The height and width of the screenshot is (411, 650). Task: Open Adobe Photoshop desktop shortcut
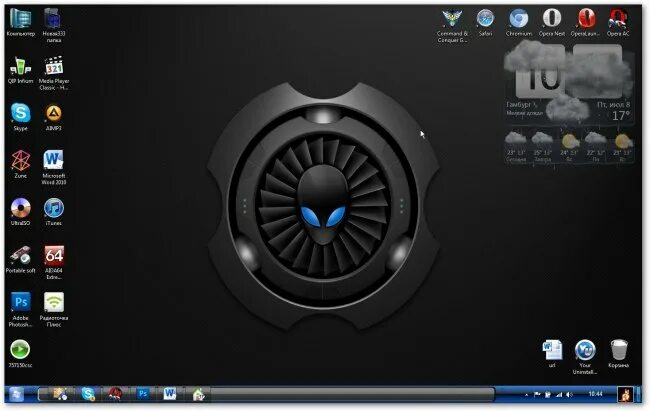click(x=20, y=309)
